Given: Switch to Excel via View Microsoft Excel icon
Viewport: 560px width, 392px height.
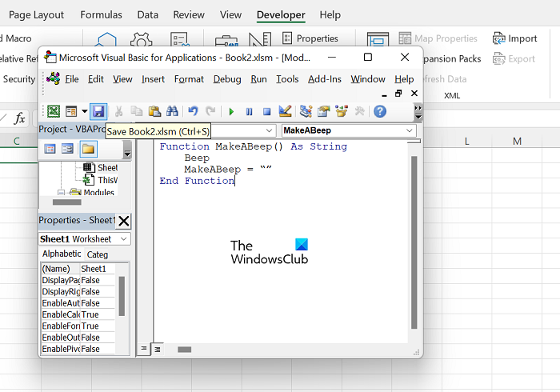Looking at the screenshot, I should 54,112.
